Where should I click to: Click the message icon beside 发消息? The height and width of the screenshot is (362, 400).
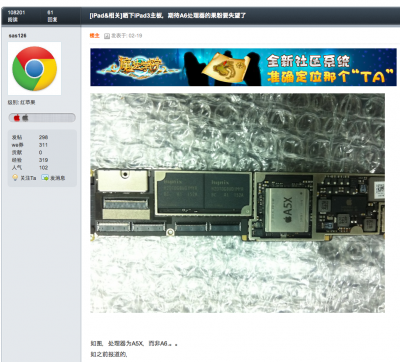pyautogui.click(x=45, y=178)
